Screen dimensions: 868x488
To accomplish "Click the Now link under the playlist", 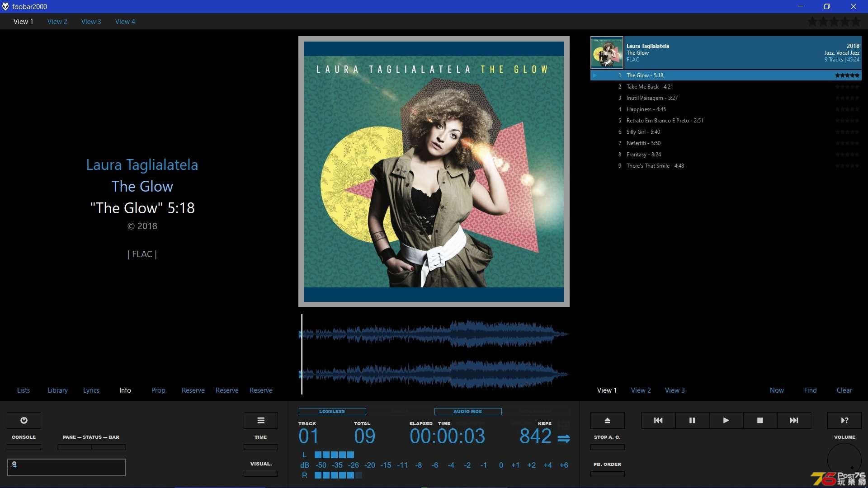I will pos(777,390).
